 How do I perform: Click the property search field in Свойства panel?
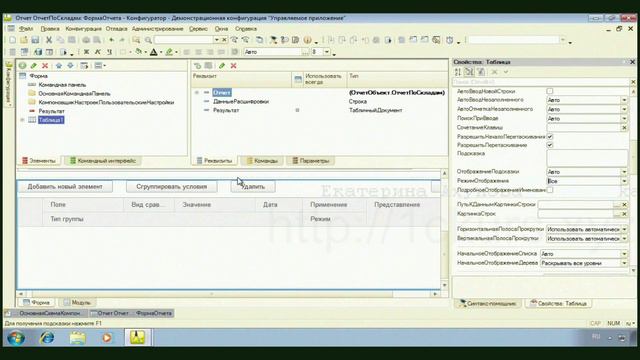click(541, 82)
